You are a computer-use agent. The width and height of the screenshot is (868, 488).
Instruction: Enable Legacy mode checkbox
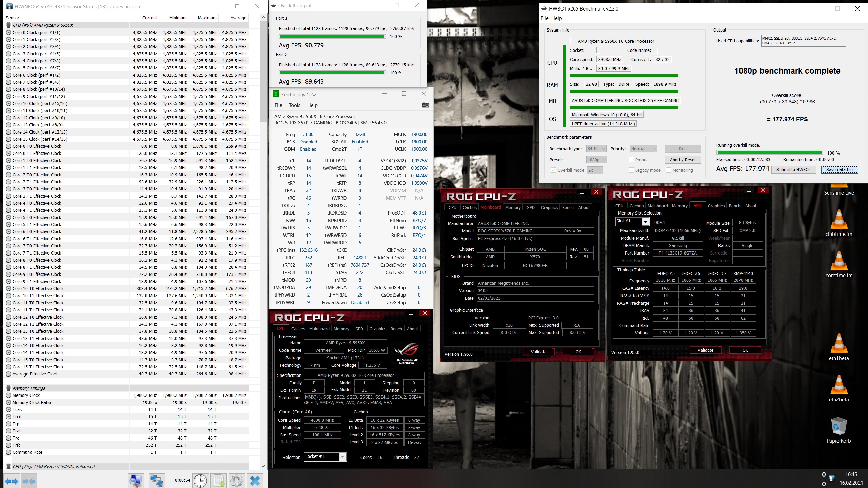coord(631,170)
